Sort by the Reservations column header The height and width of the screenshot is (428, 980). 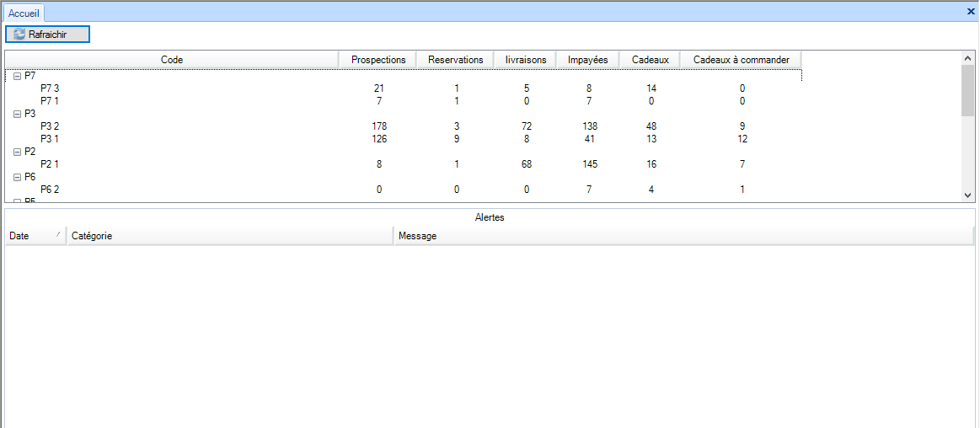(455, 60)
